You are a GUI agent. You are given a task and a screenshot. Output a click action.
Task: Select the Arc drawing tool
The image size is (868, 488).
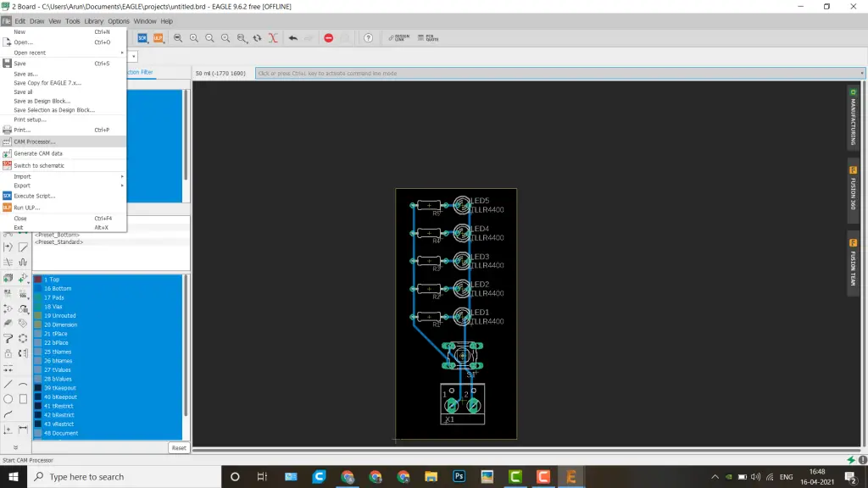pyautogui.click(x=23, y=384)
